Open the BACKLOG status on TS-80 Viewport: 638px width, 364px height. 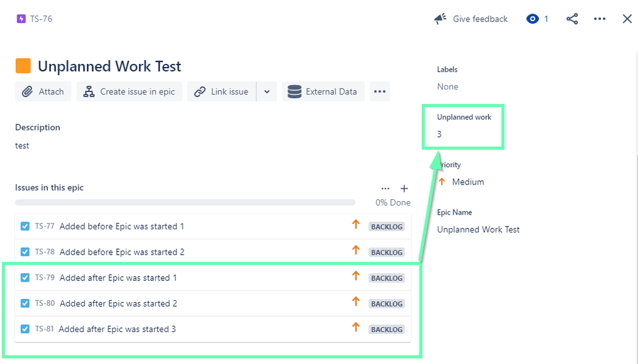click(386, 303)
